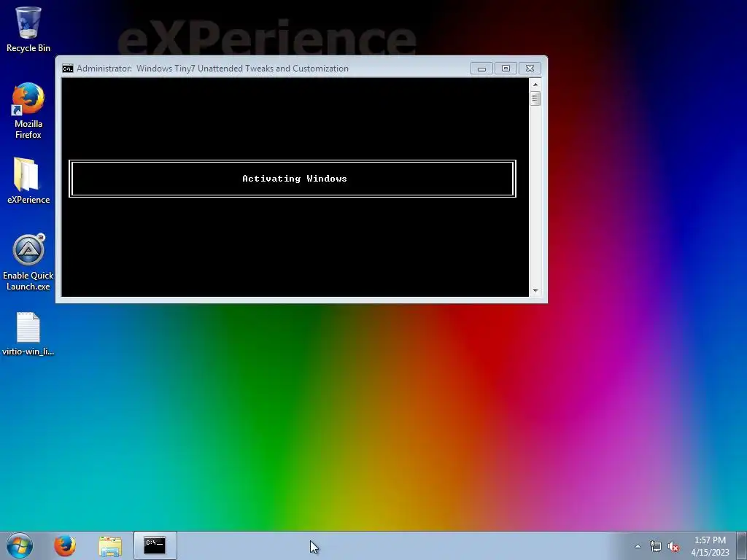Click the Show Desktop strip

coord(742,545)
